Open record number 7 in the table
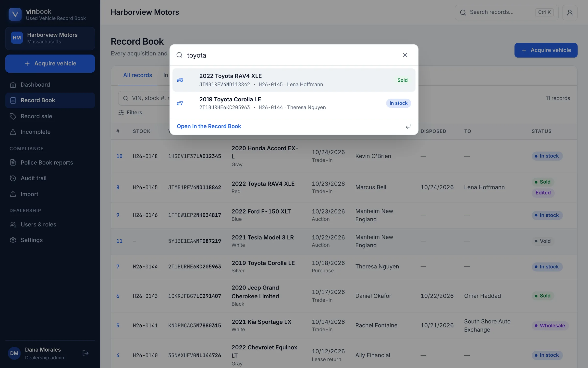Screen dimensions: 588x368 pos(118,267)
